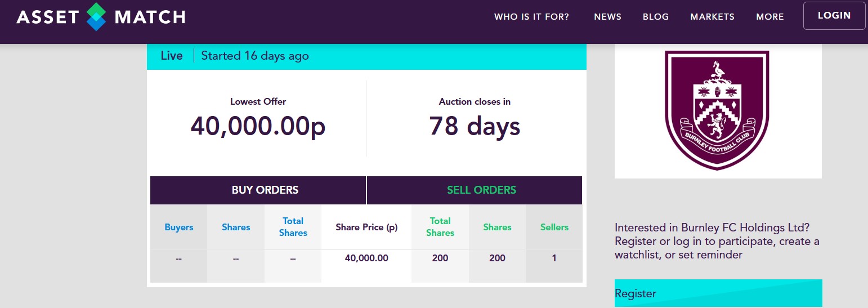Click the Share Price (p) column header

click(366, 227)
